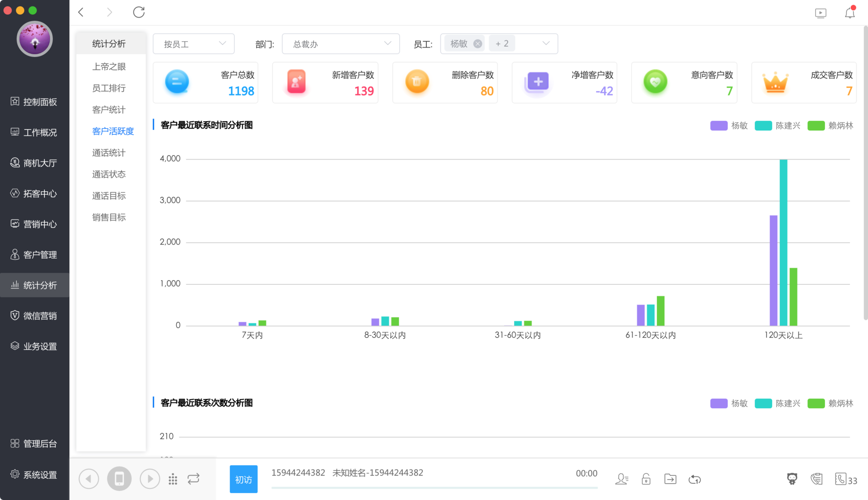Open customer details icon in call bar
Image resolution: width=868 pixels, height=500 pixels.
point(622,479)
